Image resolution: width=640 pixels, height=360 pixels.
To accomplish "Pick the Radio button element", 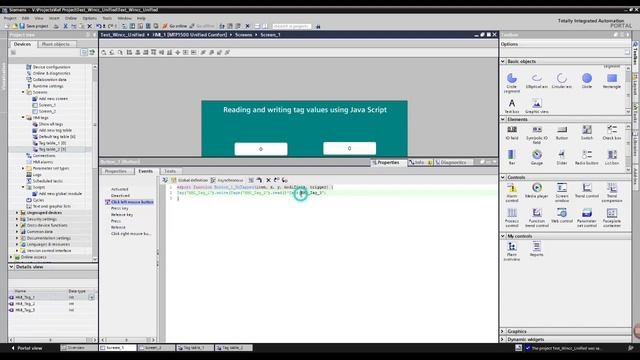I will click(x=587, y=157).
